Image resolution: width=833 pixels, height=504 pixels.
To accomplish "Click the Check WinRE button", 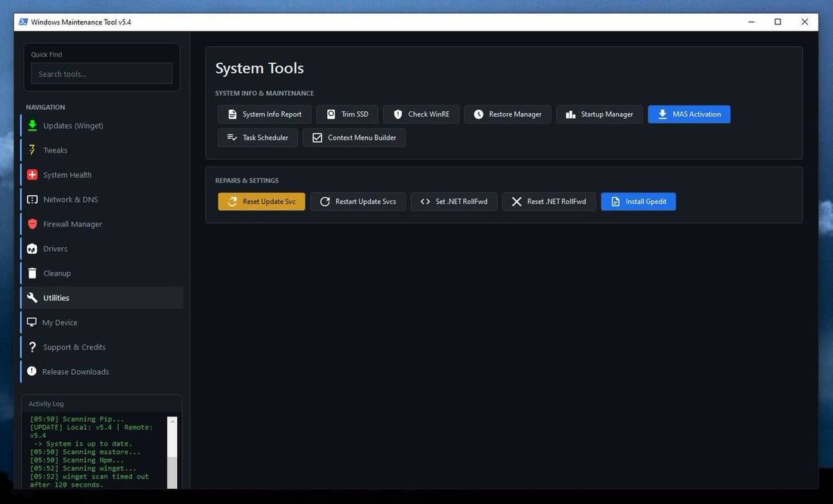I will (421, 114).
